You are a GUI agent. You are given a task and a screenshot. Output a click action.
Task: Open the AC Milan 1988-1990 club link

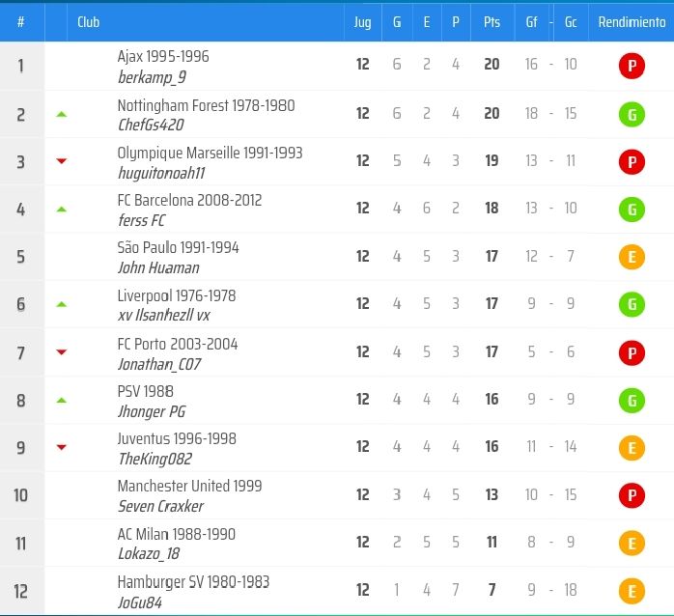tap(176, 534)
